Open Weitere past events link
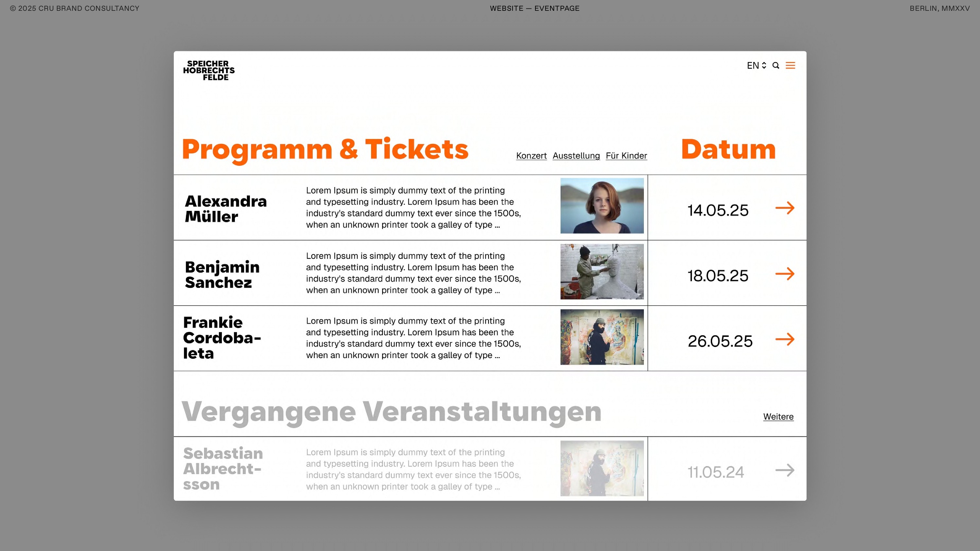 coord(778,417)
